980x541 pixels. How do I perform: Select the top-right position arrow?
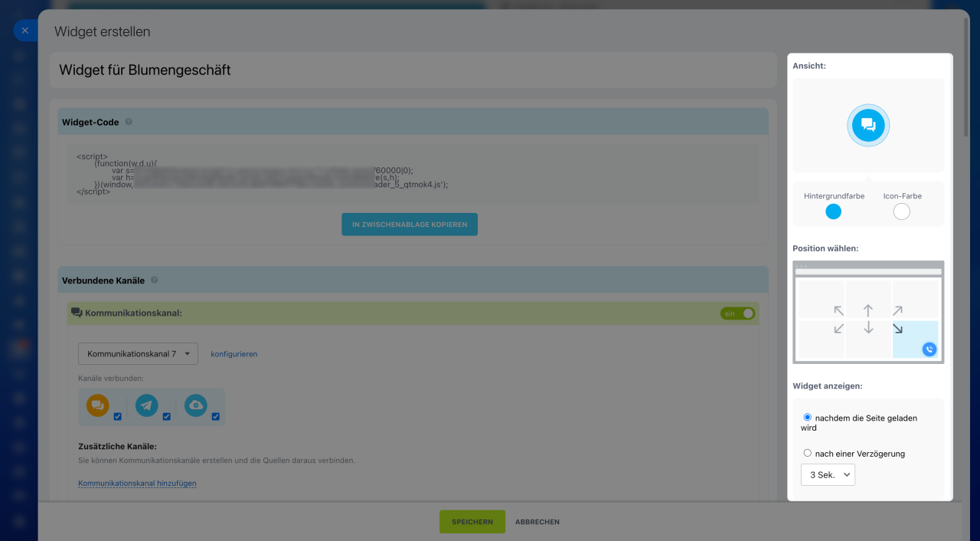[897, 310]
